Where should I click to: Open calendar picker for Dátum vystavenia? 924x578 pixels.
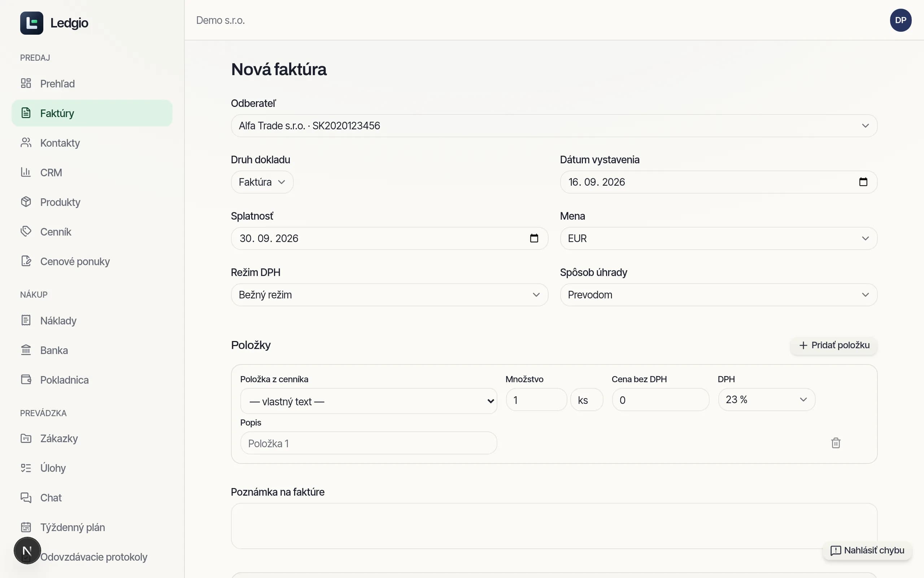(x=863, y=182)
